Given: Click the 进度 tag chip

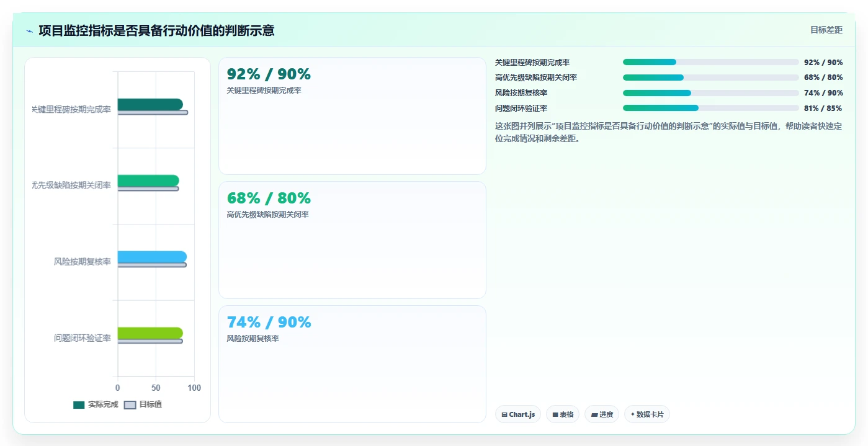Looking at the screenshot, I should pyautogui.click(x=602, y=414).
